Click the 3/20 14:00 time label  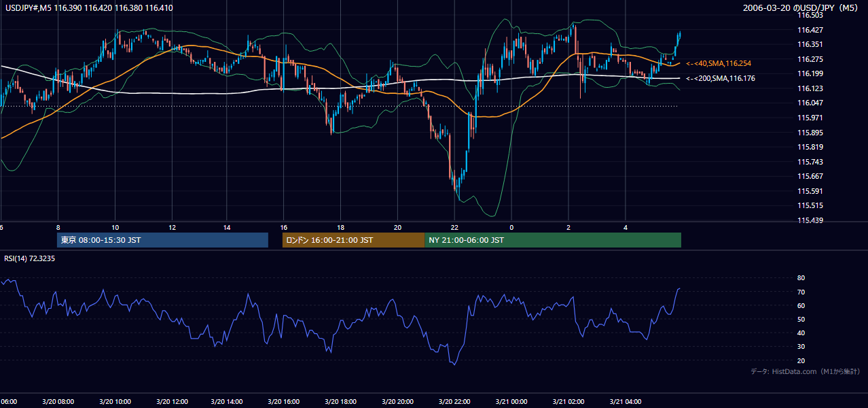(228, 402)
